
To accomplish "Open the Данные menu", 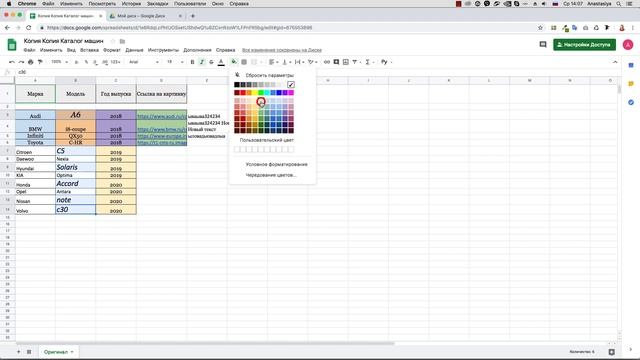I will (x=134, y=50).
